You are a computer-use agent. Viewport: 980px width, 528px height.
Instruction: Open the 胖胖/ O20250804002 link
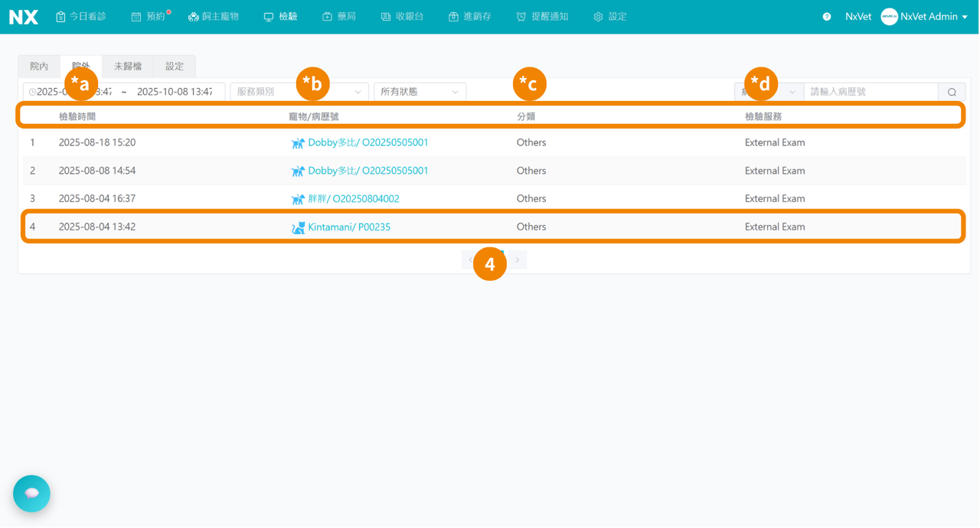tap(354, 199)
